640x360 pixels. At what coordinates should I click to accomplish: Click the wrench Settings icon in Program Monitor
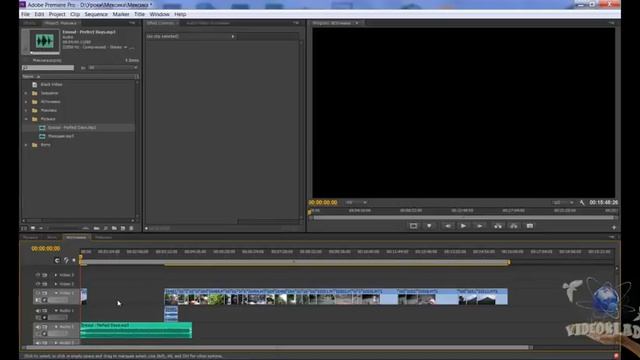pyautogui.click(x=582, y=202)
